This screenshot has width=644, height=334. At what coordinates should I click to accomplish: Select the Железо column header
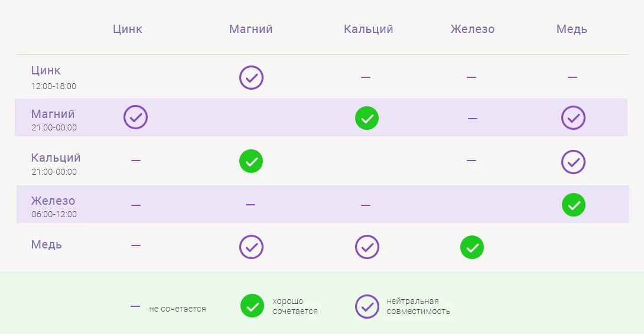tap(473, 29)
